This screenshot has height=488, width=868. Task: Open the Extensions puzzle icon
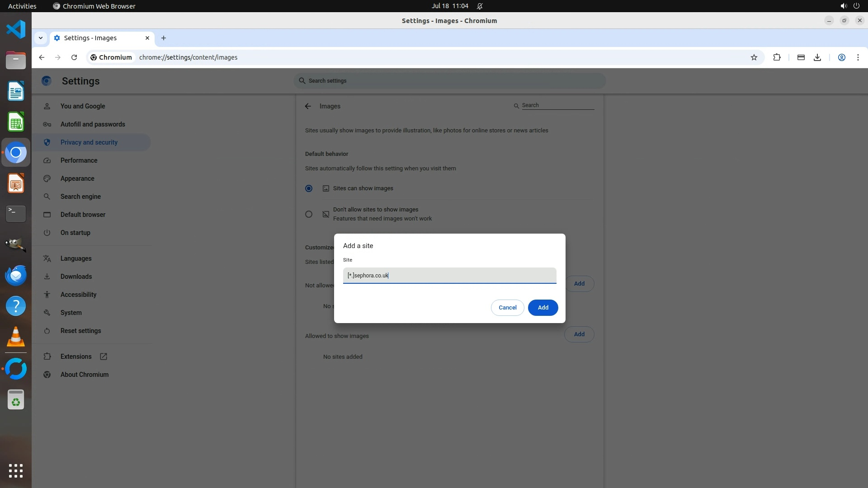(777, 57)
